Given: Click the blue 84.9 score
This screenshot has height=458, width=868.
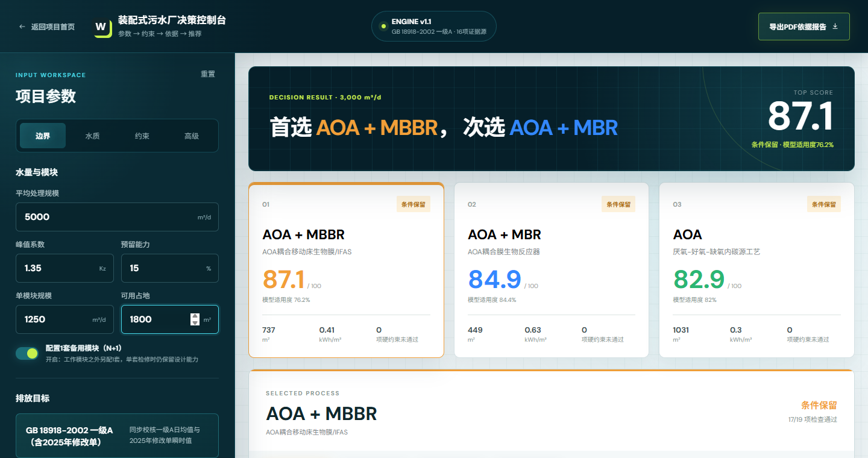Looking at the screenshot, I should tap(495, 280).
